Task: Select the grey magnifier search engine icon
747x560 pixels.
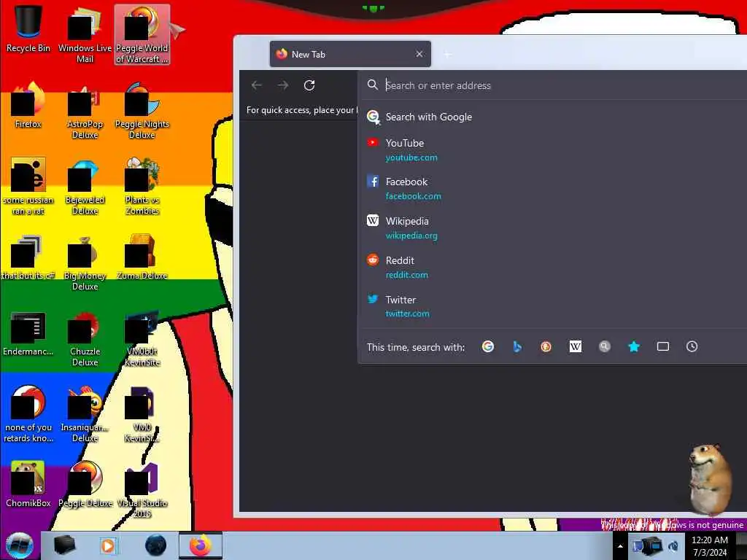Action: pyautogui.click(x=605, y=346)
